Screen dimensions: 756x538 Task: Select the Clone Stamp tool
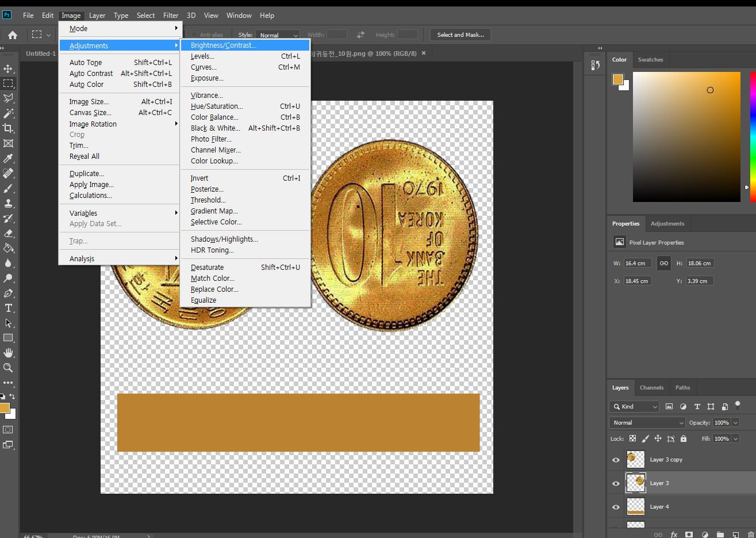coord(8,203)
